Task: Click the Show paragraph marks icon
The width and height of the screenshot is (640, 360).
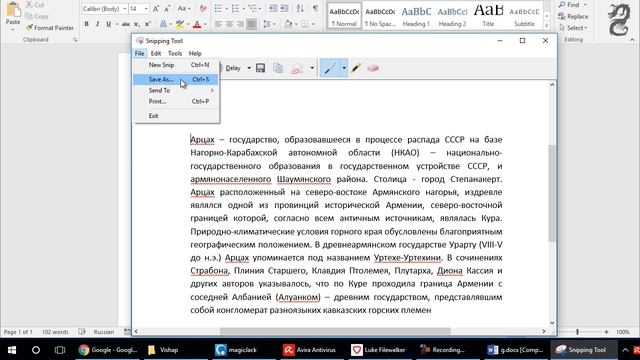Action: click(315, 9)
